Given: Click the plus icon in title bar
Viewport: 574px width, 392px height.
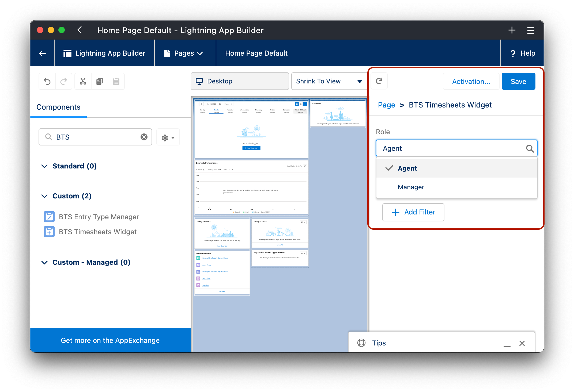Looking at the screenshot, I should 512,30.
